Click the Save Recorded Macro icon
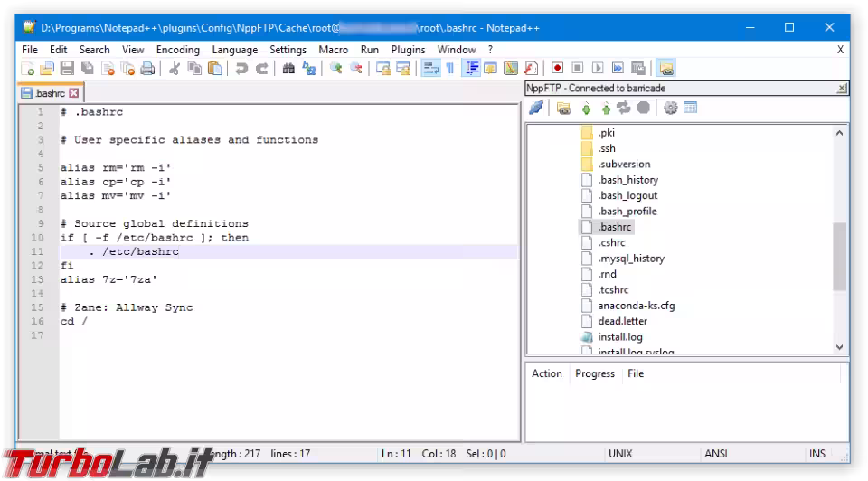 (x=638, y=68)
